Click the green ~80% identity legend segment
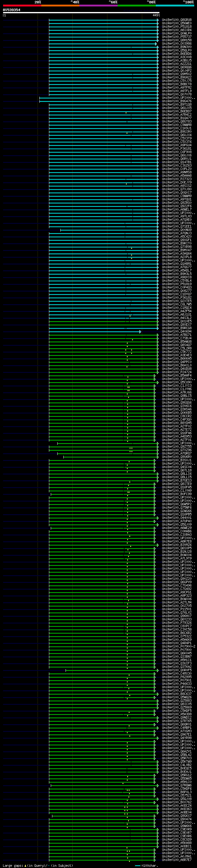This screenshot has height=868, width=197. (x=136, y=6)
